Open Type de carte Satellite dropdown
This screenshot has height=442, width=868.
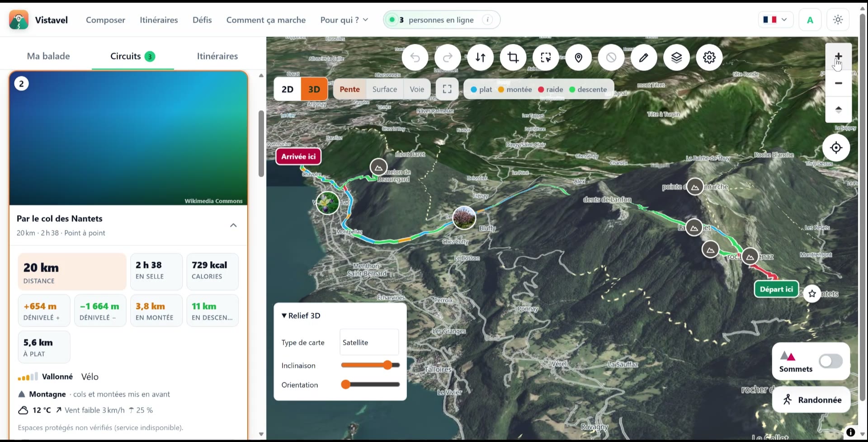click(369, 342)
